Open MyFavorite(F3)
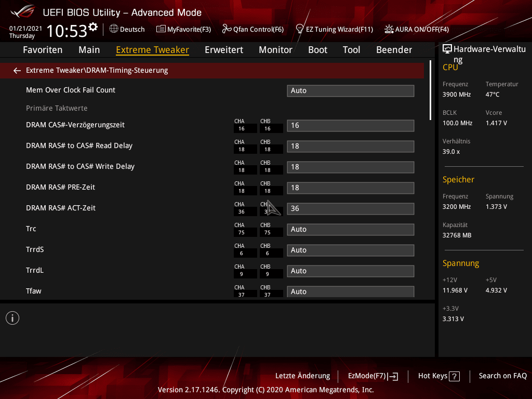This screenshot has height=399, width=532. point(183,29)
